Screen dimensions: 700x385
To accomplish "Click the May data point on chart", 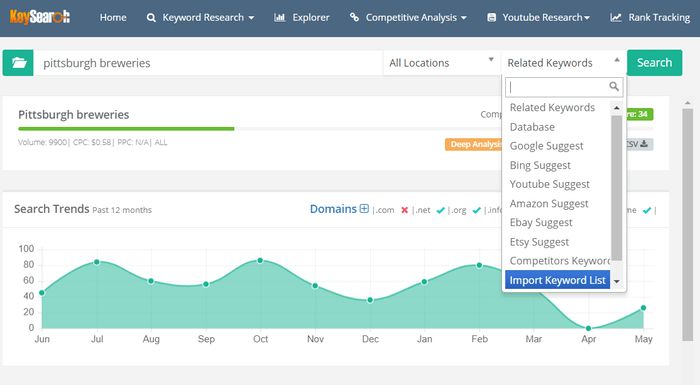I will coord(643,308).
